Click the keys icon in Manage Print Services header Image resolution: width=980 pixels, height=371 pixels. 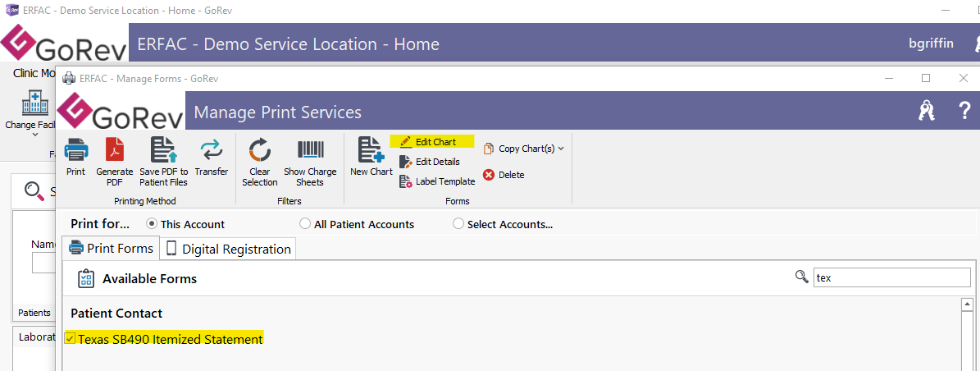pyautogui.click(x=926, y=111)
